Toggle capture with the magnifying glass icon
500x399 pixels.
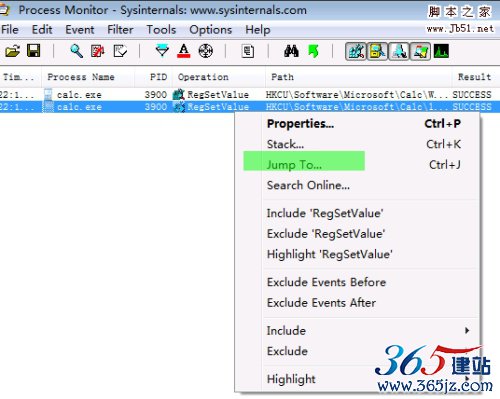tap(76, 51)
